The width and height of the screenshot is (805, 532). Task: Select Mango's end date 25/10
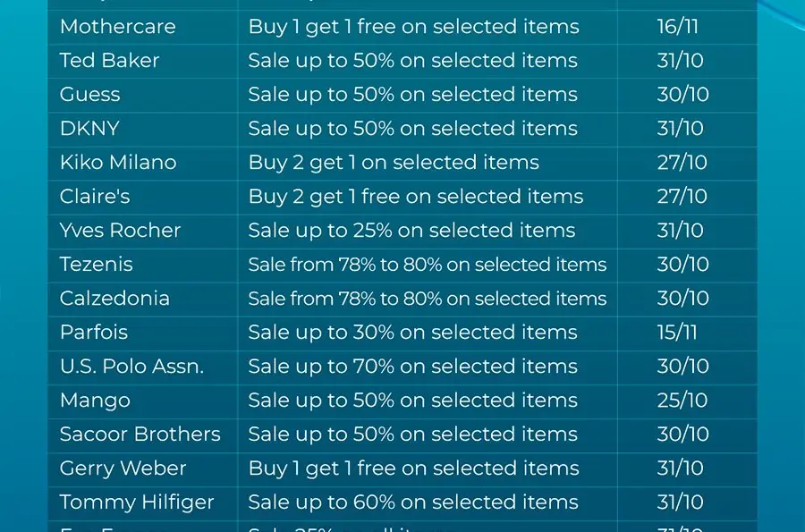682,401
